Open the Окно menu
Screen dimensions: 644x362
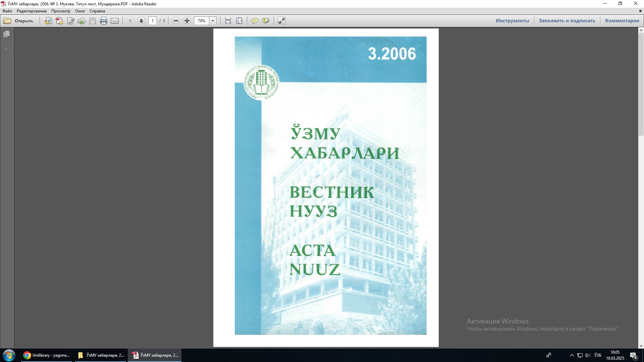tap(80, 11)
